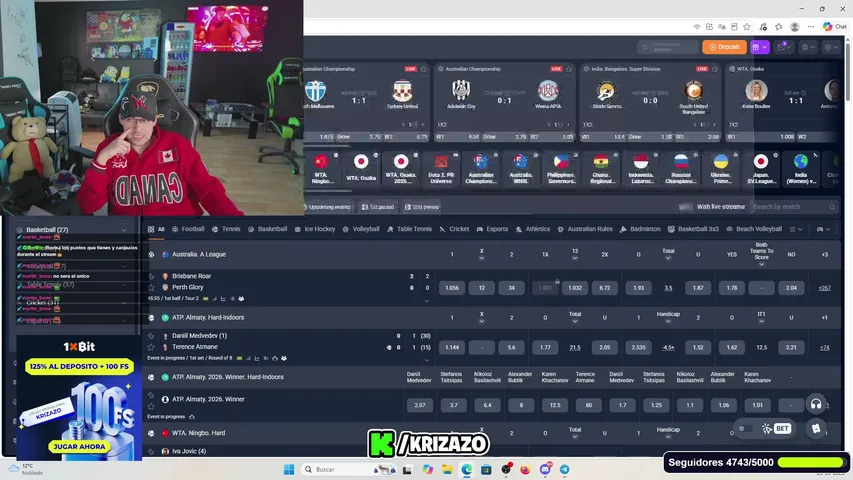Screen dimensions: 853x480
Task: Select the 2.04 NO odds button
Action: click(x=791, y=288)
